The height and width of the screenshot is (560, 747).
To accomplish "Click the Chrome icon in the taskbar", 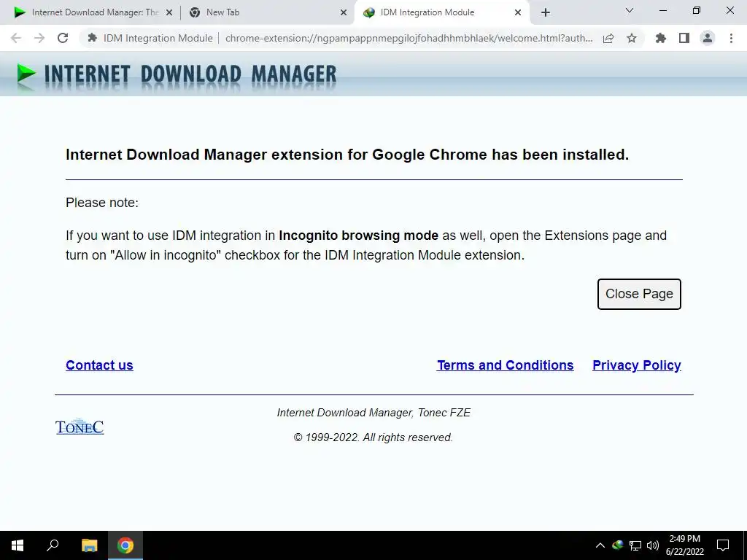I will tap(125, 545).
